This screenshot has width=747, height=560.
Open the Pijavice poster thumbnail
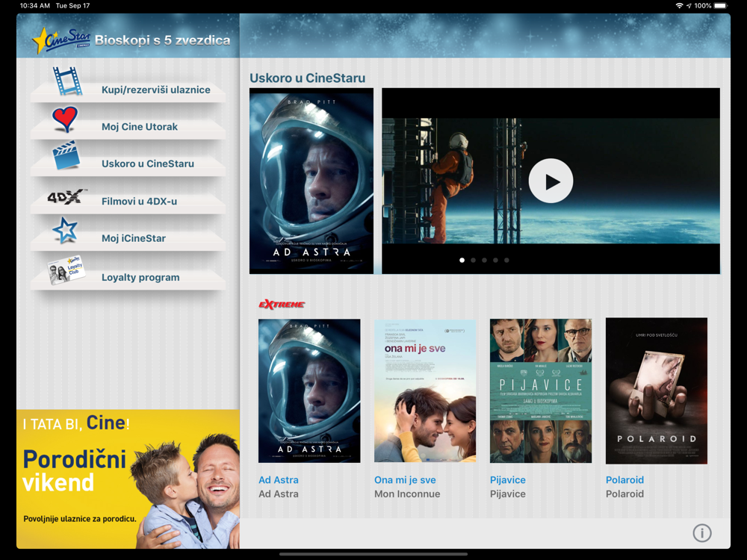[x=541, y=391]
